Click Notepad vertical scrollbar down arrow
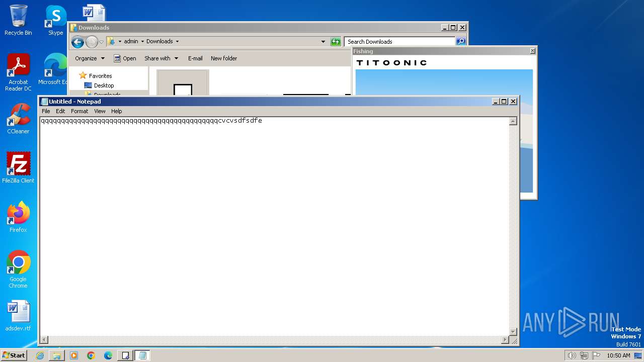This screenshot has width=644, height=362. 513,332
